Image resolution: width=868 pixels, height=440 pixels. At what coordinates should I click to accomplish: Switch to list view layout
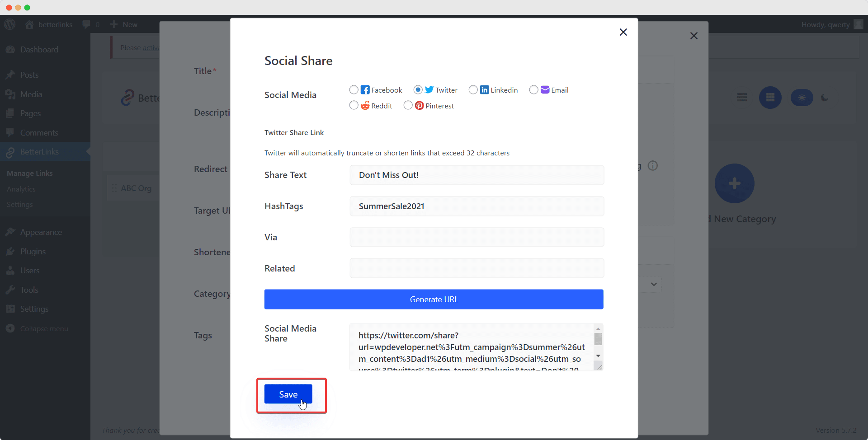click(742, 97)
